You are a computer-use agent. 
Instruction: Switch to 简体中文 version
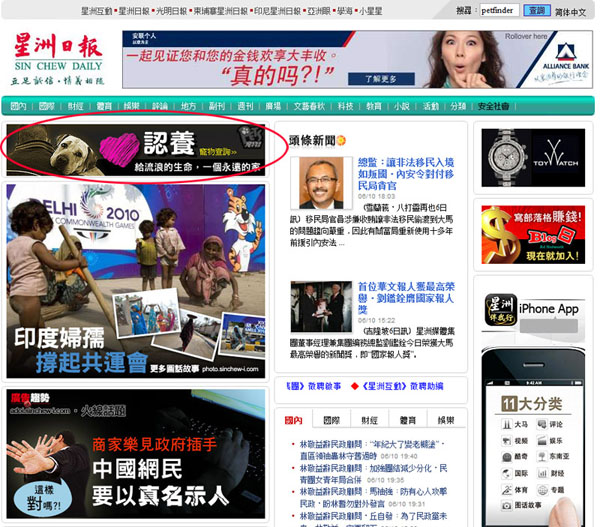click(x=571, y=12)
